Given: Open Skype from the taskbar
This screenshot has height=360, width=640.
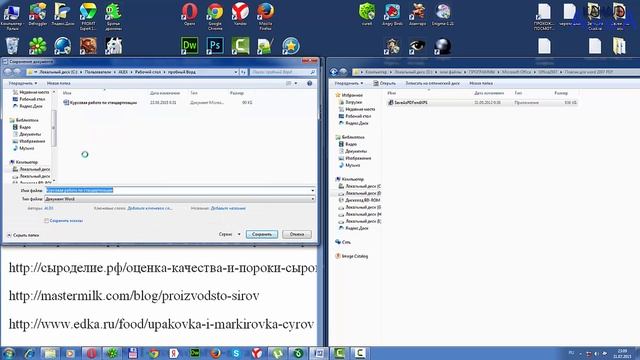Looking at the screenshot, I should pyautogui.click(x=236, y=353).
